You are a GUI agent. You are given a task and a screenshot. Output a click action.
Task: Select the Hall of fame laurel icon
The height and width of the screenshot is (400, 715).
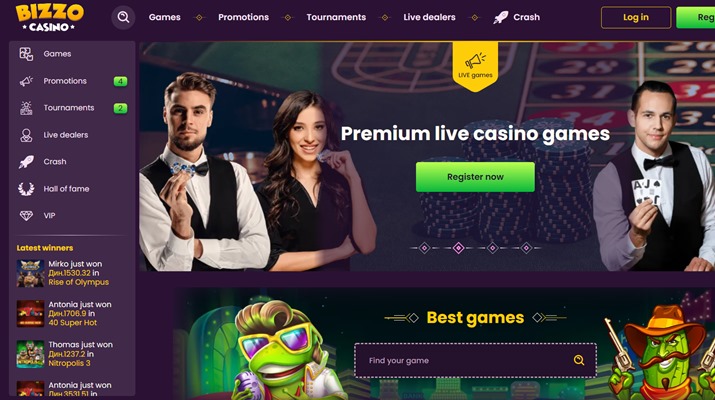point(26,189)
